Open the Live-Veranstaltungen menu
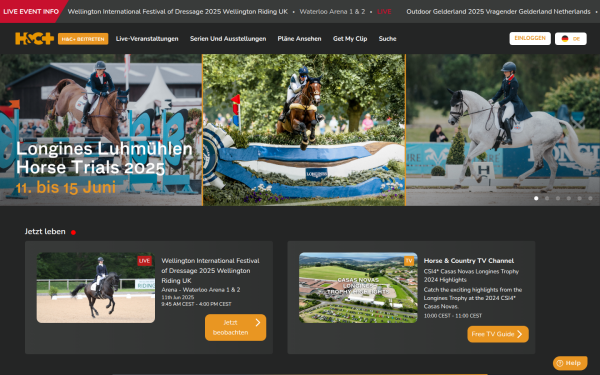The width and height of the screenshot is (600, 375). point(147,39)
